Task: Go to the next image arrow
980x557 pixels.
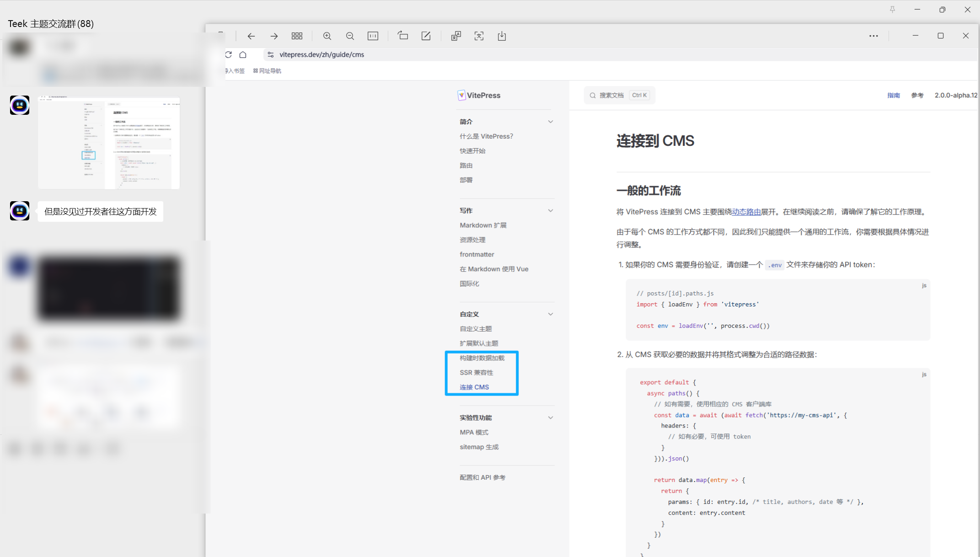Action: pyautogui.click(x=274, y=36)
